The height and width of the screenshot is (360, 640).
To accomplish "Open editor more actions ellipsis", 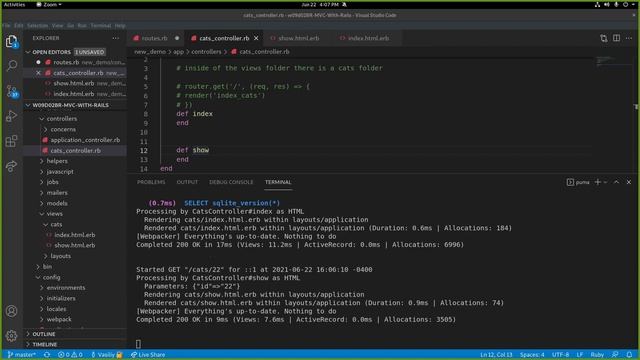I will coord(629,38).
